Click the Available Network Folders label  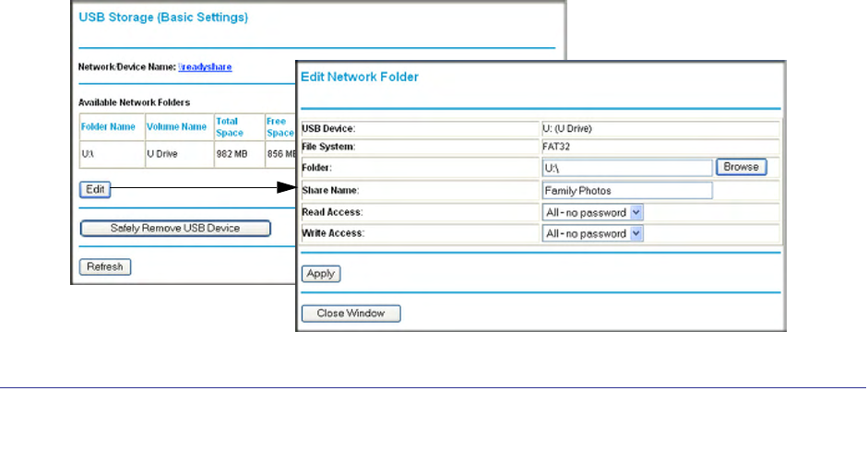point(134,102)
